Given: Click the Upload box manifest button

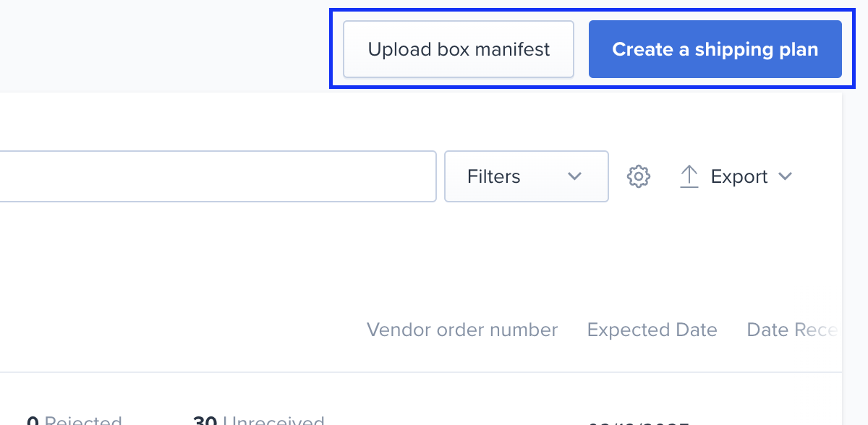Looking at the screenshot, I should click(x=459, y=49).
